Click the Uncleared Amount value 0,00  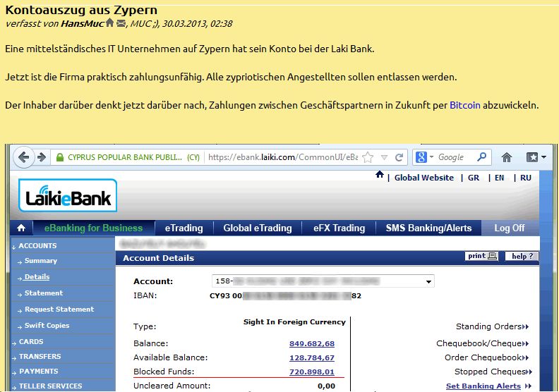coord(326,386)
